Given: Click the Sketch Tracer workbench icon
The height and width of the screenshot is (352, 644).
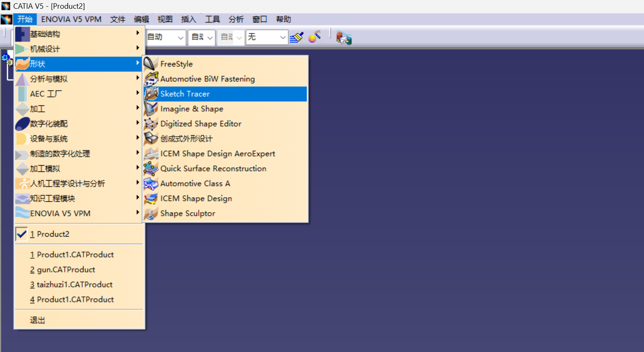Looking at the screenshot, I should (151, 94).
